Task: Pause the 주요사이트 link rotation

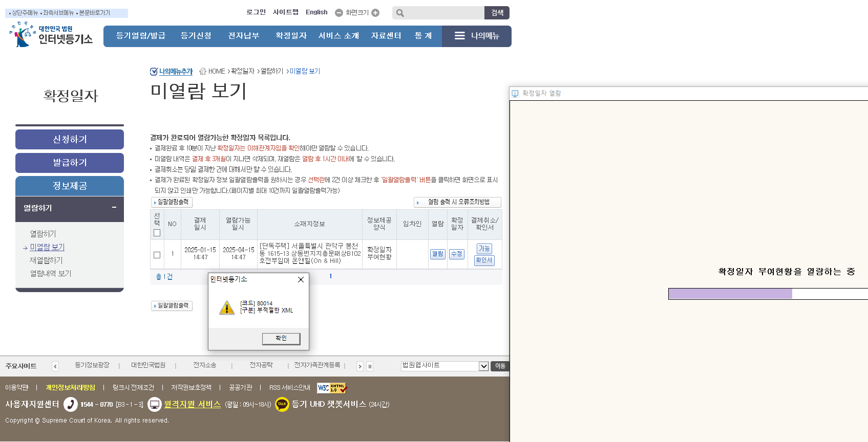Action: pos(370,366)
